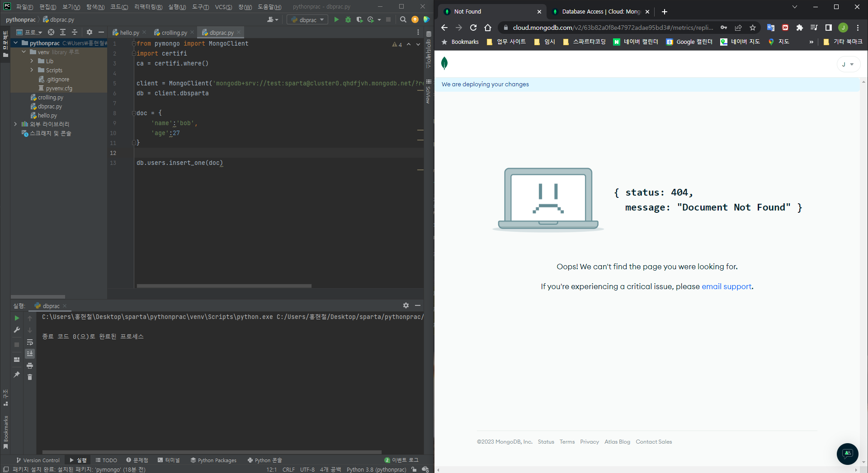Expand the Lib folder
868x473 pixels.
[x=32, y=61]
